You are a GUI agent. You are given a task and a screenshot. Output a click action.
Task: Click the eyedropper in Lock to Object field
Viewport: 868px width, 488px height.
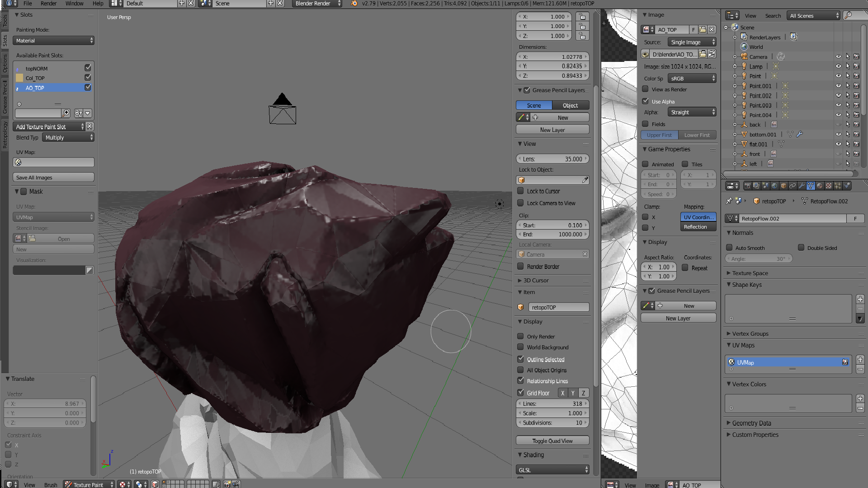pos(585,180)
